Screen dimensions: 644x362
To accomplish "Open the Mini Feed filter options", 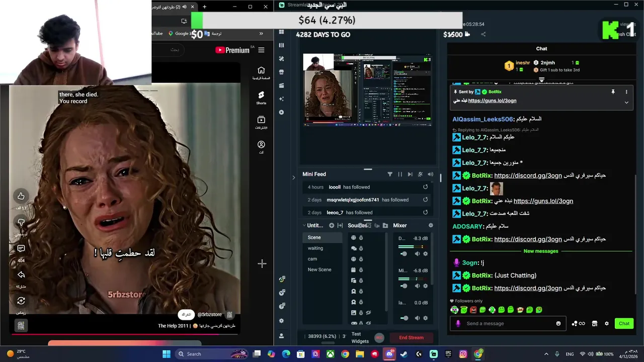I will coord(390,174).
